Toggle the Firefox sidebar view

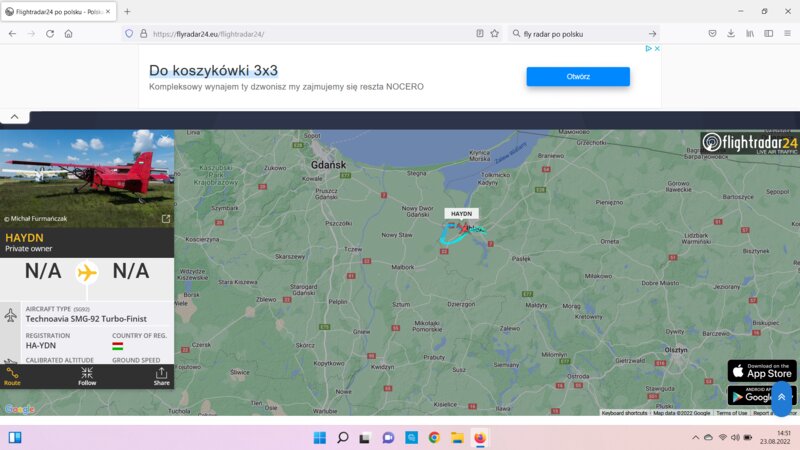pos(769,33)
